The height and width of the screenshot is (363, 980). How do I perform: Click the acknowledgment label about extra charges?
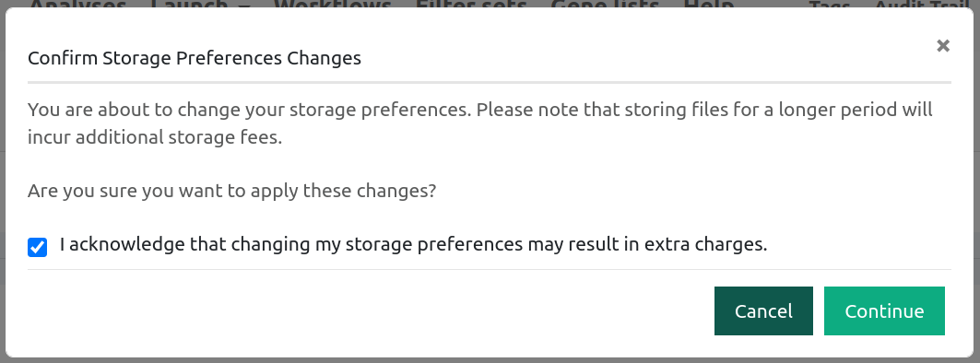pyautogui.click(x=413, y=244)
